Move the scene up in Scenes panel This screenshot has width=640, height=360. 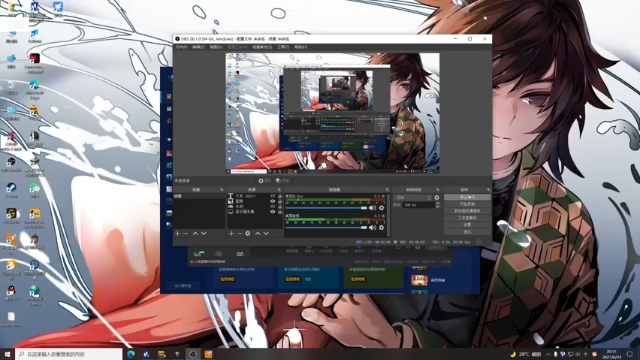pos(195,233)
